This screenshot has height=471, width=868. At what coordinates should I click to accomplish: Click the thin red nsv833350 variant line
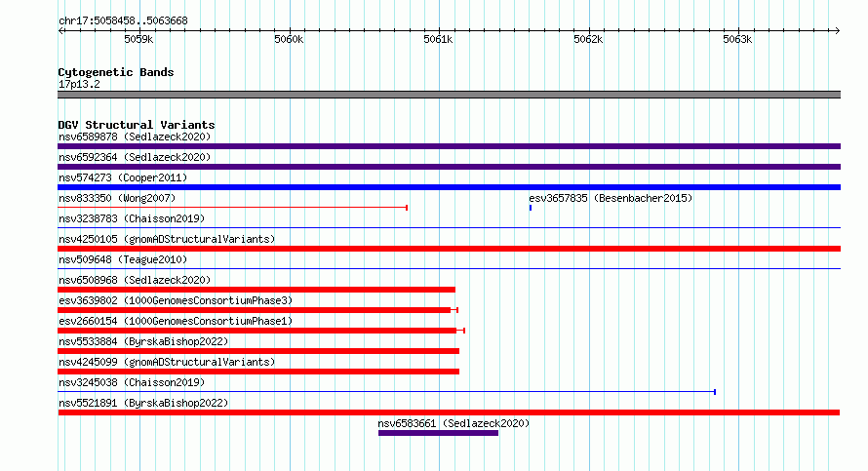pyautogui.click(x=232, y=208)
